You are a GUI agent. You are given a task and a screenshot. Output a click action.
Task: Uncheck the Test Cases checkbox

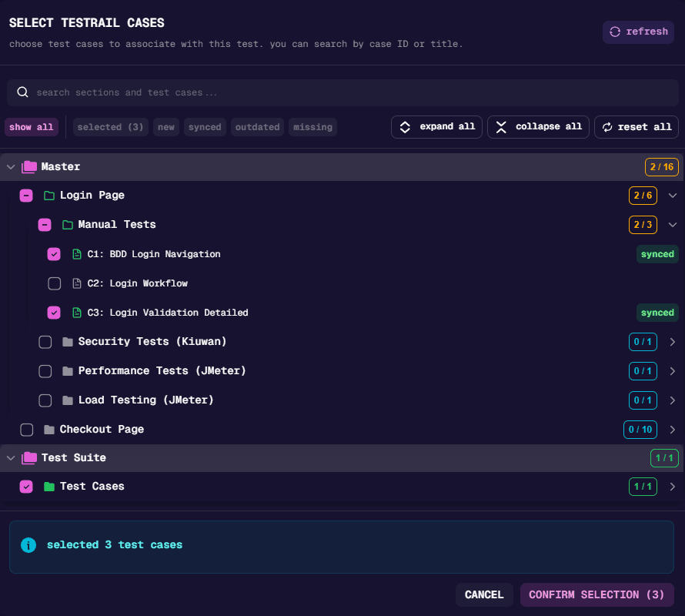coord(26,487)
